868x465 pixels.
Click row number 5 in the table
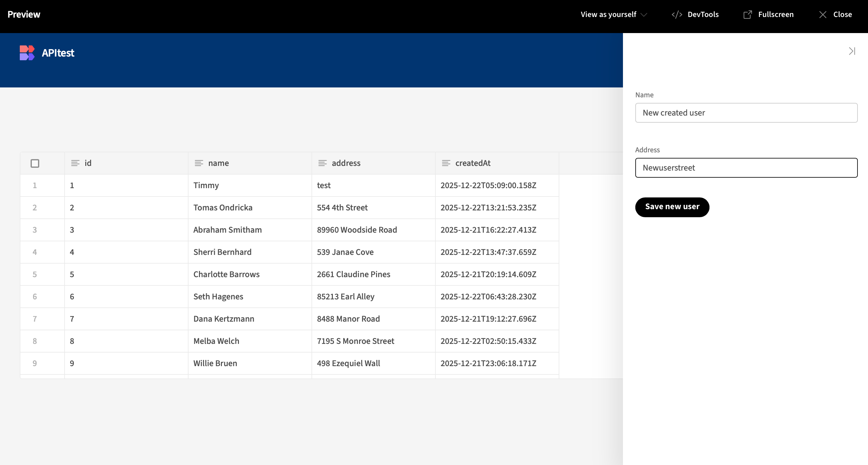[35, 274]
